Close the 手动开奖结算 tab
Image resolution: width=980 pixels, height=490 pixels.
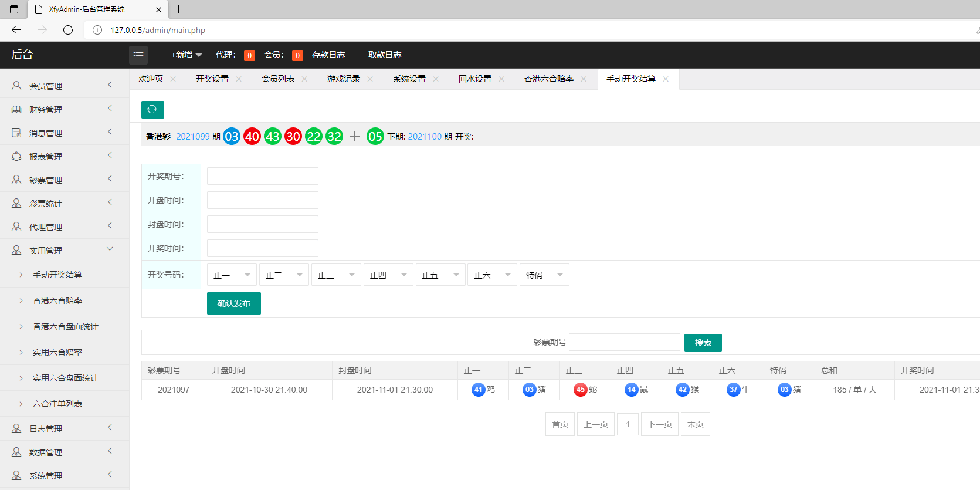(666, 79)
